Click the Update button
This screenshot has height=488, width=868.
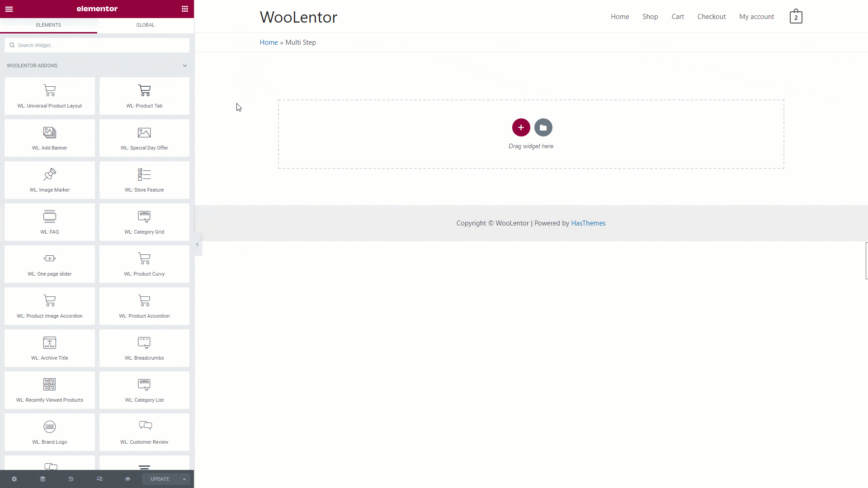(x=160, y=479)
